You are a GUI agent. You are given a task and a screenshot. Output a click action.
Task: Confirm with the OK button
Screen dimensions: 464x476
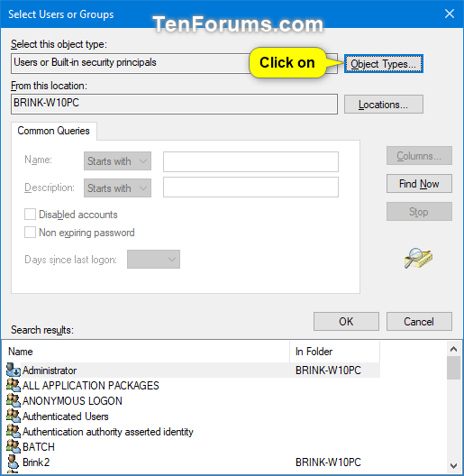[x=346, y=322]
